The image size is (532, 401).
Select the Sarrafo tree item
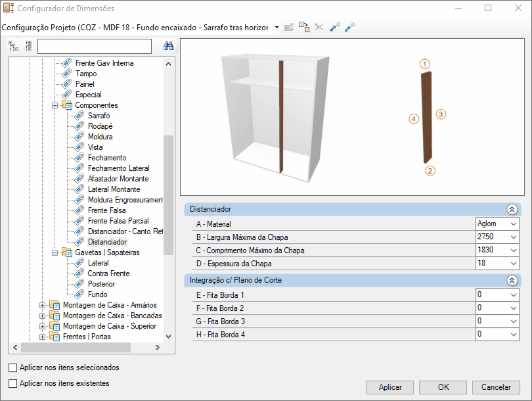coord(99,116)
